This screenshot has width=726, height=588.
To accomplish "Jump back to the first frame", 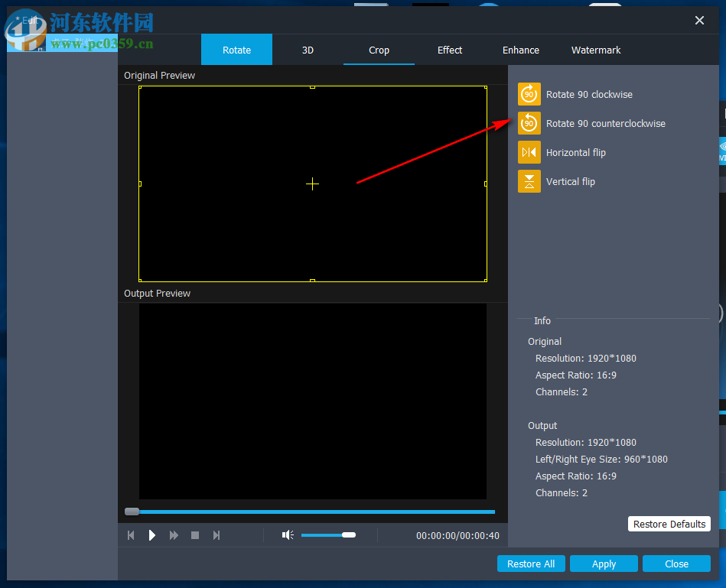I will point(130,534).
